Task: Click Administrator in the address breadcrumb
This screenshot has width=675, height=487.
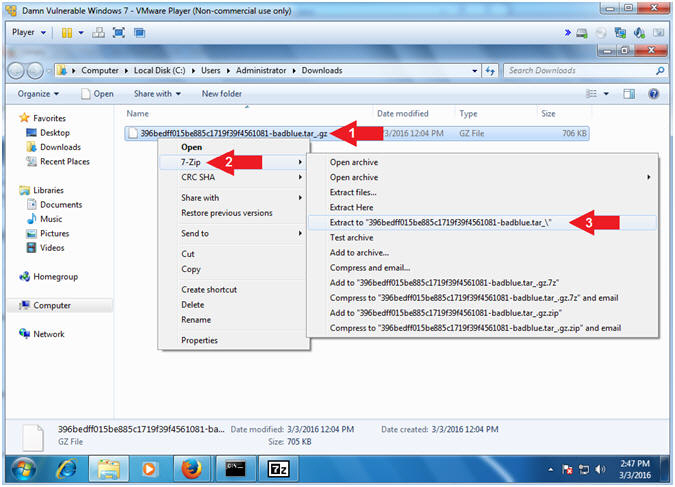Action: coord(261,71)
